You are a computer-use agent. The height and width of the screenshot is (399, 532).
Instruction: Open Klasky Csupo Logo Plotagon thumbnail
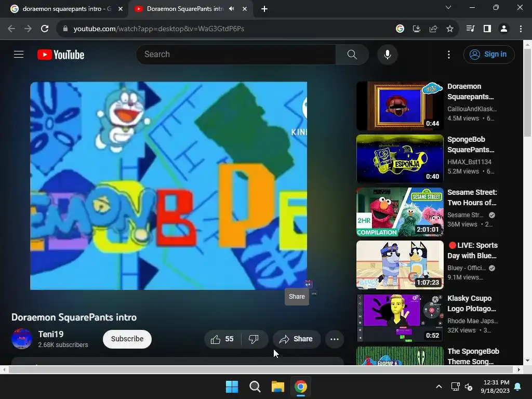pyautogui.click(x=400, y=317)
